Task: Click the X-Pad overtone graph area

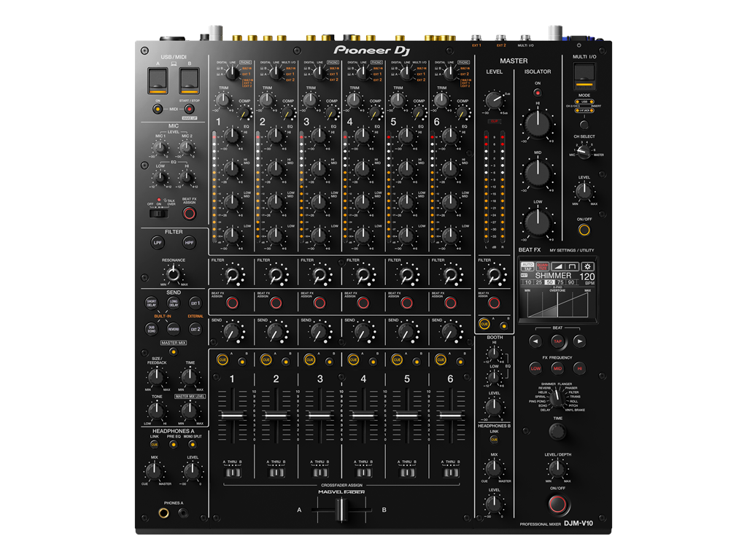Action: (x=557, y=305)
